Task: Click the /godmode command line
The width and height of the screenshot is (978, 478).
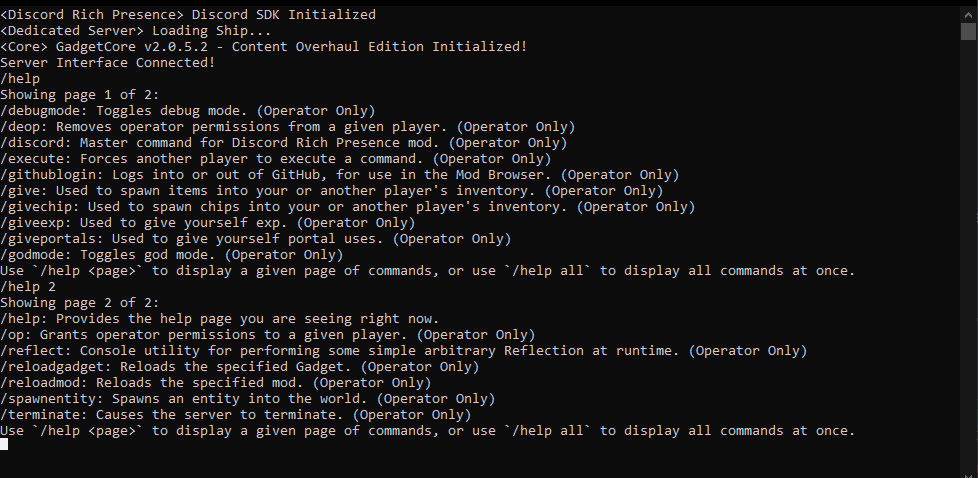Action: coord(176,255)
